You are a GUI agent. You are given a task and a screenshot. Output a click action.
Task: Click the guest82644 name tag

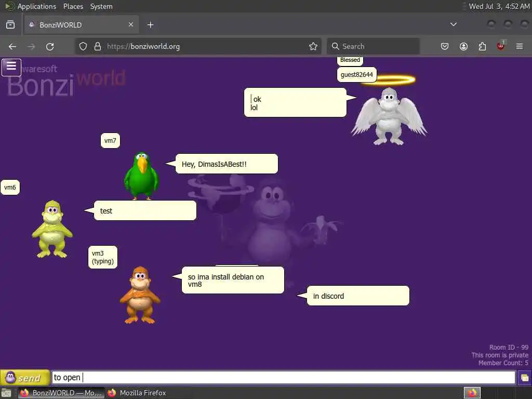point(356,75)
